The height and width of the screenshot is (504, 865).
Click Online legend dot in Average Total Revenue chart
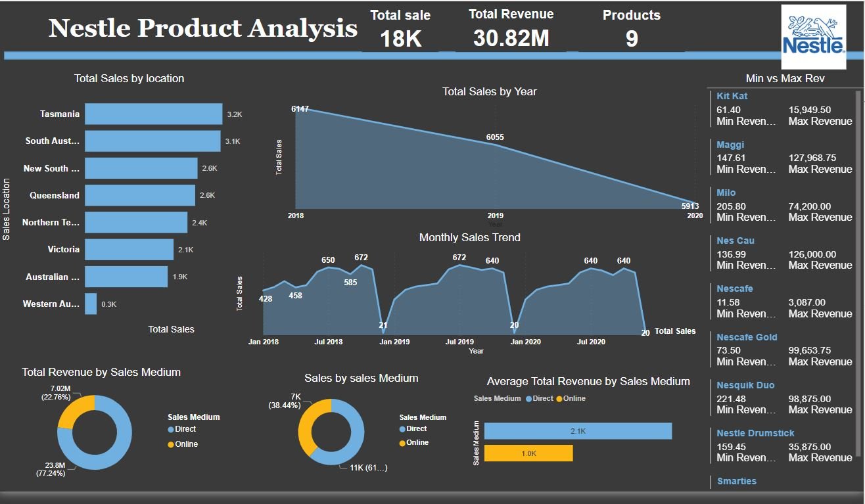click(559, 398)
